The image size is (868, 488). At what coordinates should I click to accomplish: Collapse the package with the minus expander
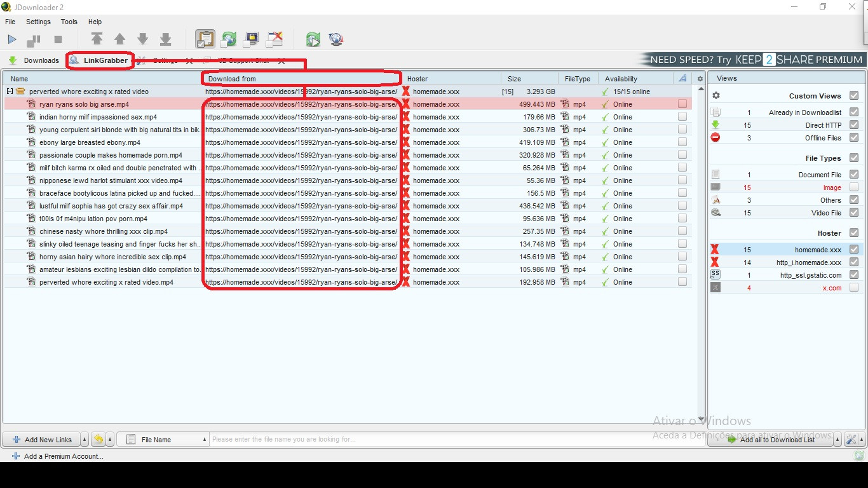(x=10, y=91)
